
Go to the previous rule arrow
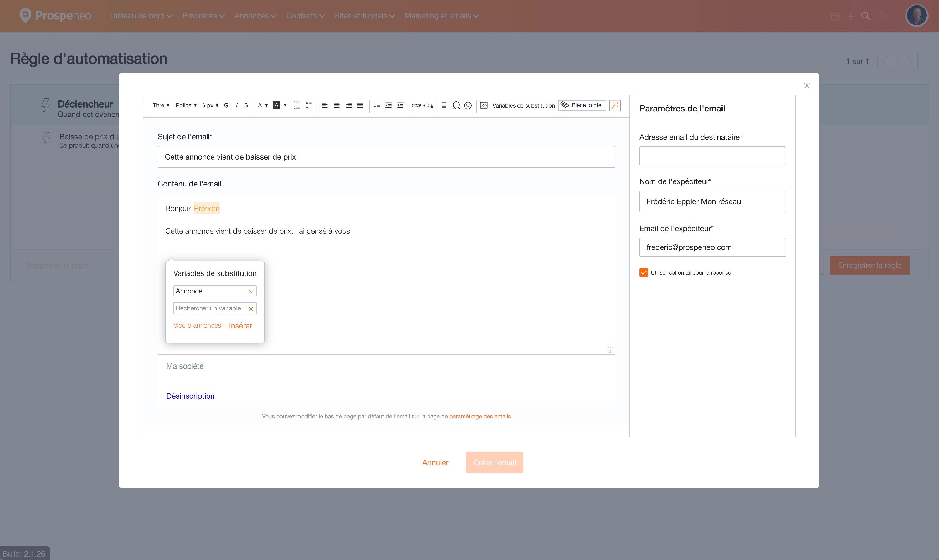pos(886,61)
